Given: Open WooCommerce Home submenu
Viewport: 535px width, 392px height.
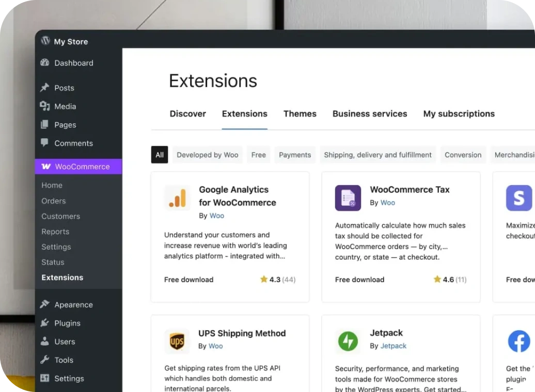Looking at the screenshot, I should pos(52,185).
